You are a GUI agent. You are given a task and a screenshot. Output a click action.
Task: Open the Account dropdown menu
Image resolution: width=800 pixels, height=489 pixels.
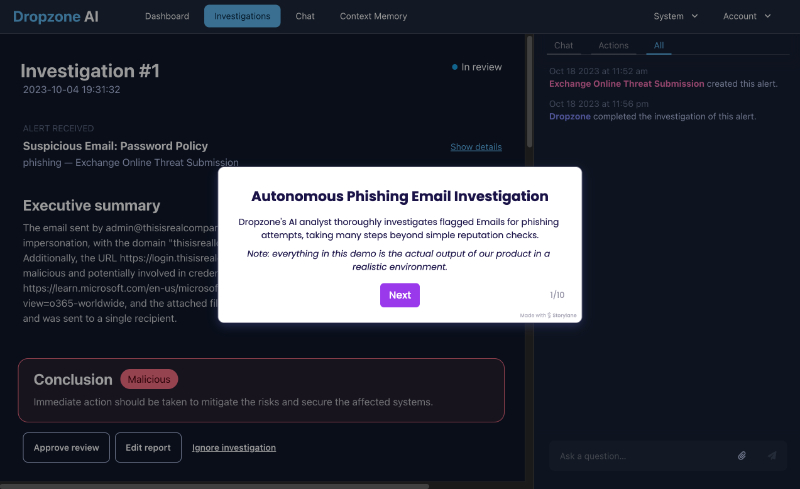coord(746,16)
